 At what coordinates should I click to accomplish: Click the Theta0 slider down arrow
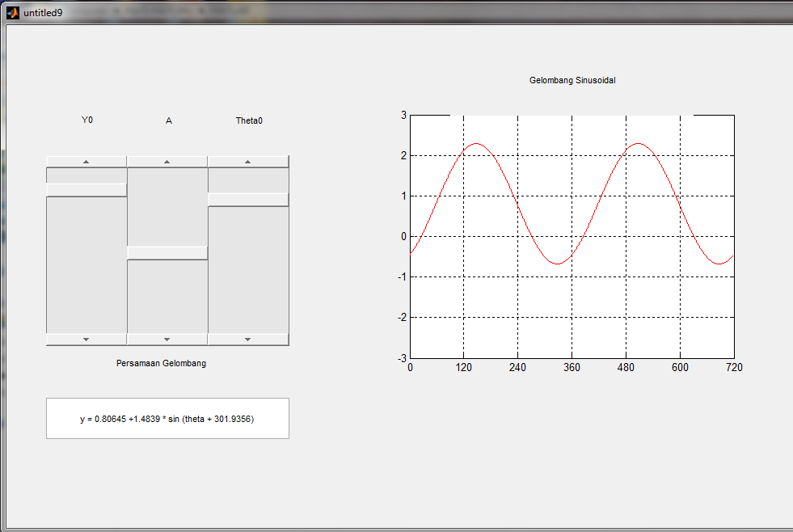pos(247,340)
